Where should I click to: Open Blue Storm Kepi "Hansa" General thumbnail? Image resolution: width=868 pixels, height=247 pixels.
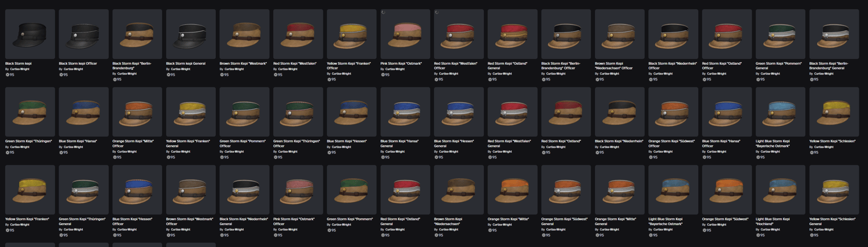405,112
